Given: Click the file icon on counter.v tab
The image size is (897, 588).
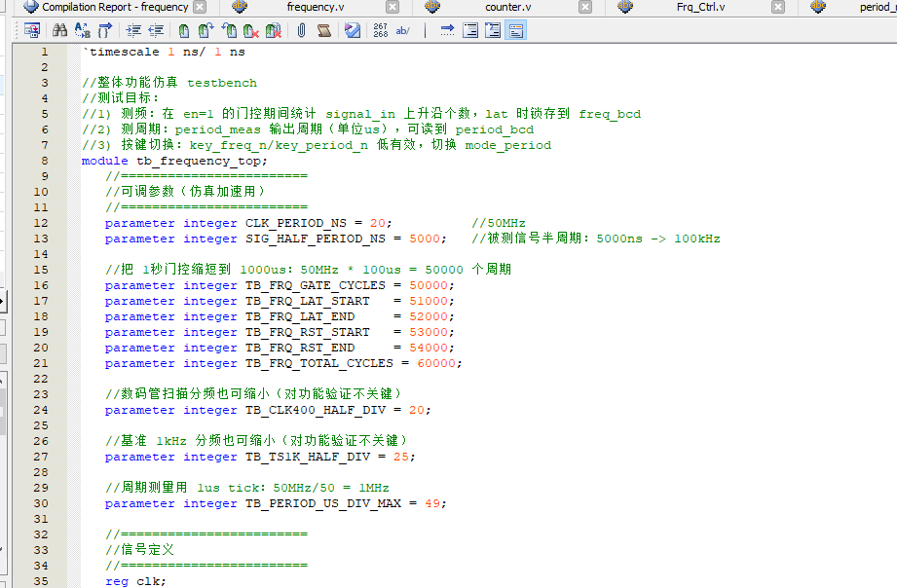Looking at the screenshot, I should 432,7.
